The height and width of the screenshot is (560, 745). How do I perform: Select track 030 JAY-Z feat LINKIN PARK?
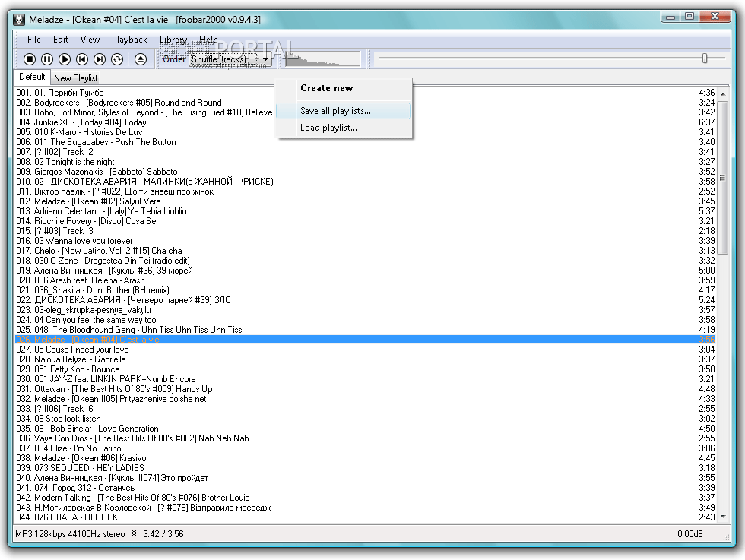coord(365,379)
